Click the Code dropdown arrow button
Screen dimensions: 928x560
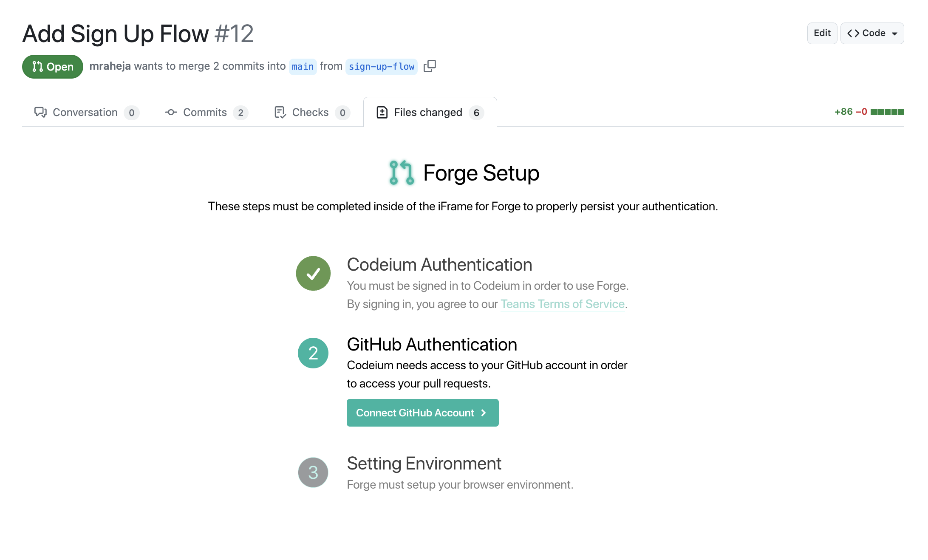pyautogui.click(x=896, y=32)
